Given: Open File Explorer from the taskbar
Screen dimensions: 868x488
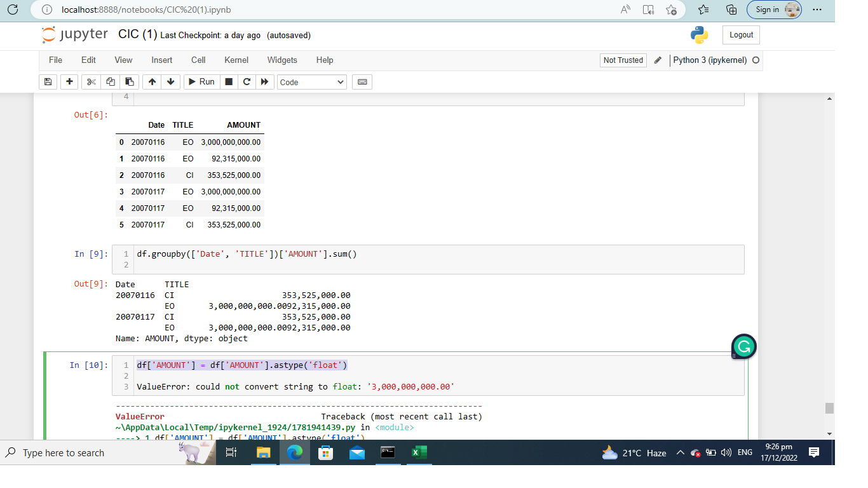Looking at the screenshot, I should 263,452.
